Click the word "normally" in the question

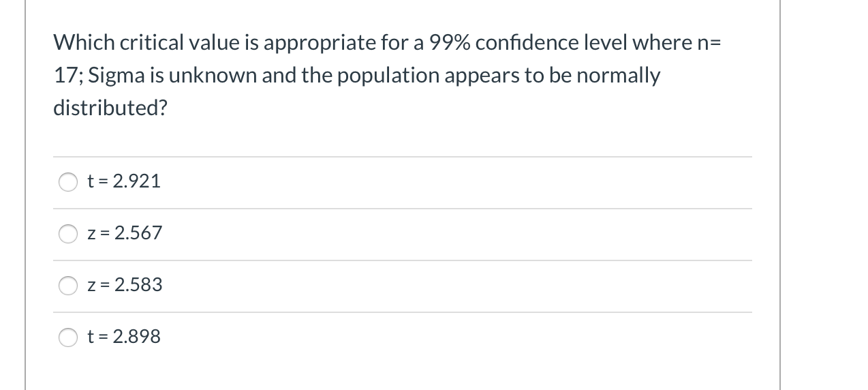click(x=618, y=76)
